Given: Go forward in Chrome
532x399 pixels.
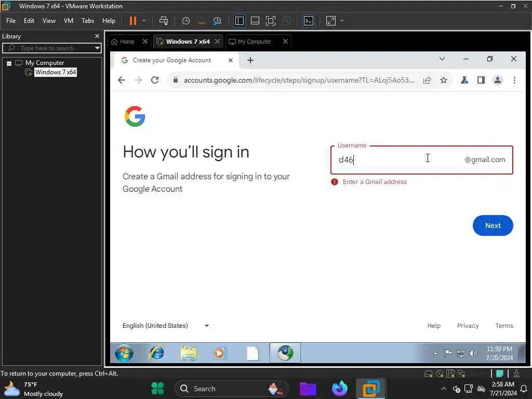Looking at the screenshot, I should click(x=138, y=80).
